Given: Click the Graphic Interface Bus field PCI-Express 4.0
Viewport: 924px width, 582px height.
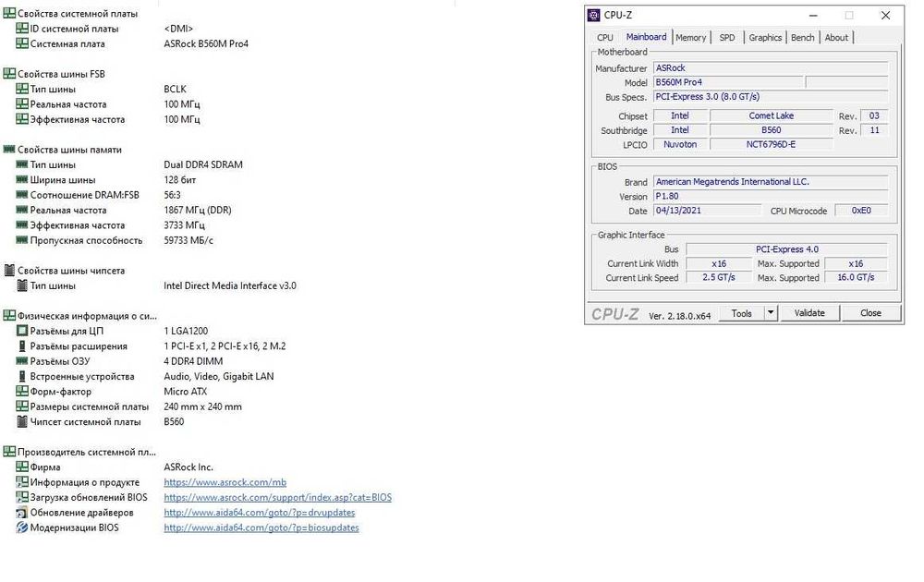Looking at the screenshot, I should click(x=787, y=249).
